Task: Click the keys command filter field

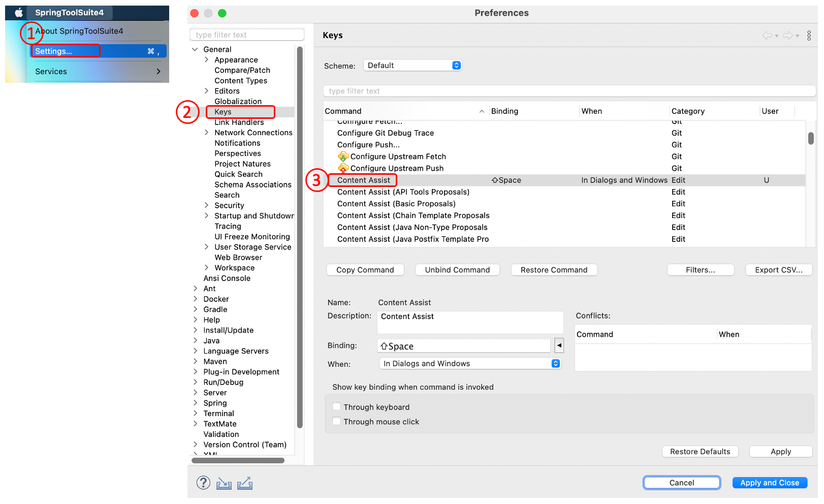Action: (569, 91)
